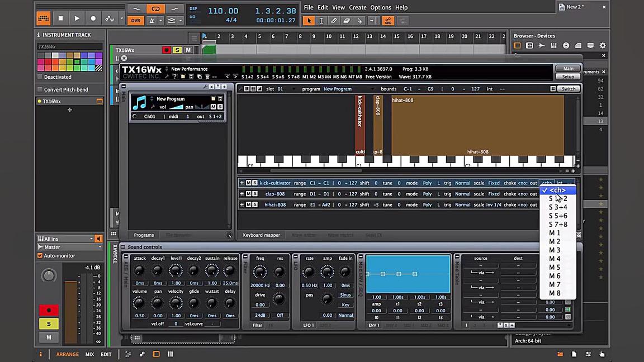The height and width of the screenshot is (362, 644).
Task: Toggle the Convert Pitch-bend checkbox
Action: click(x=40, y=89)
